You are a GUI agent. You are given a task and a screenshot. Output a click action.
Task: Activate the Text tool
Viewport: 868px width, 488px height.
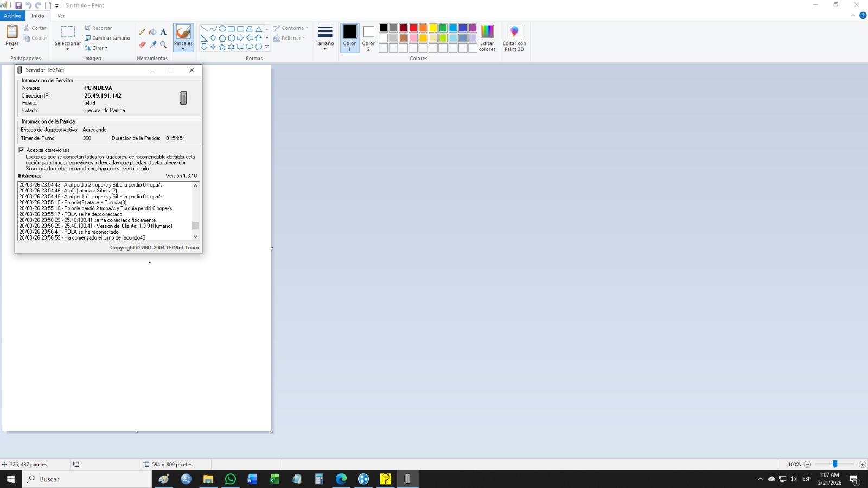pos(163,32)
